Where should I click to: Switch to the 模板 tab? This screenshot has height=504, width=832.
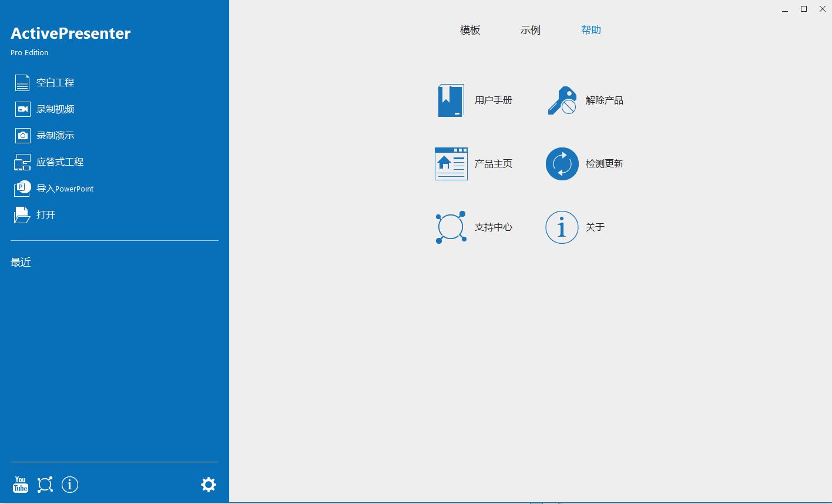click(470, 30)
